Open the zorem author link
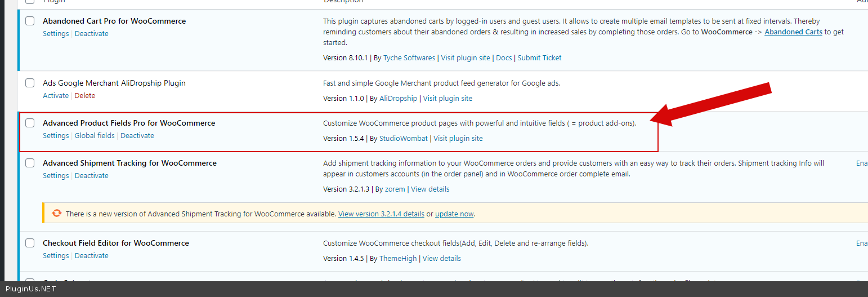The image size is (868, 297). click(395, 189)
